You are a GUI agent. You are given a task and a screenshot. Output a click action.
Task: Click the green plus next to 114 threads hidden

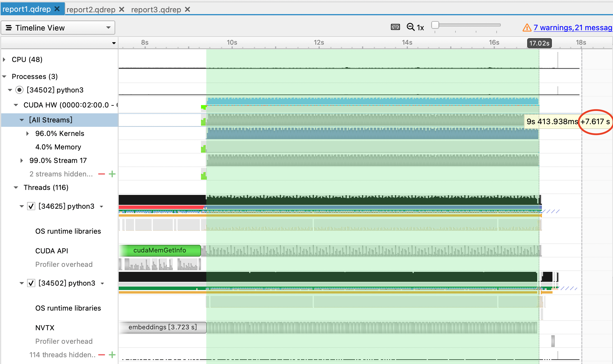112,355
